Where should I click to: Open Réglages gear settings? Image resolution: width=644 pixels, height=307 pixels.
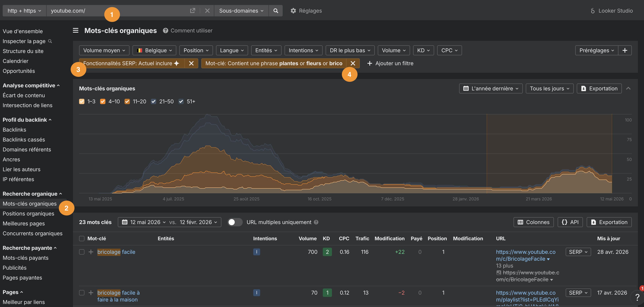click(306, 11)
